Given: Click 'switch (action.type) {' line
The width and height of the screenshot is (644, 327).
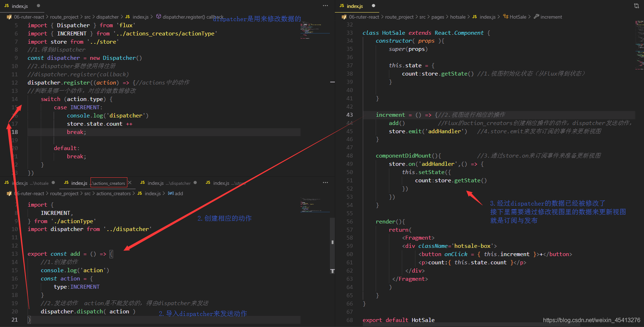Looking at the screenshot, I should coord(77,99).
